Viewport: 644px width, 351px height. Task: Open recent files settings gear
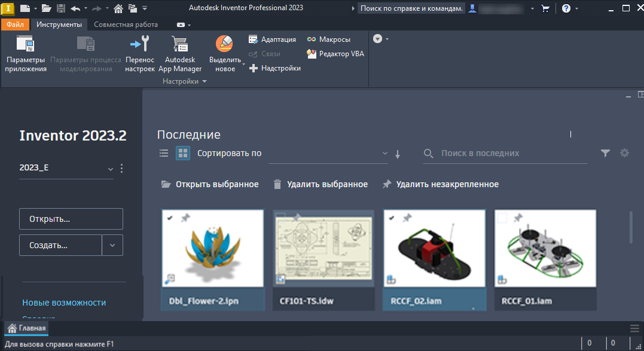(624, 153)
